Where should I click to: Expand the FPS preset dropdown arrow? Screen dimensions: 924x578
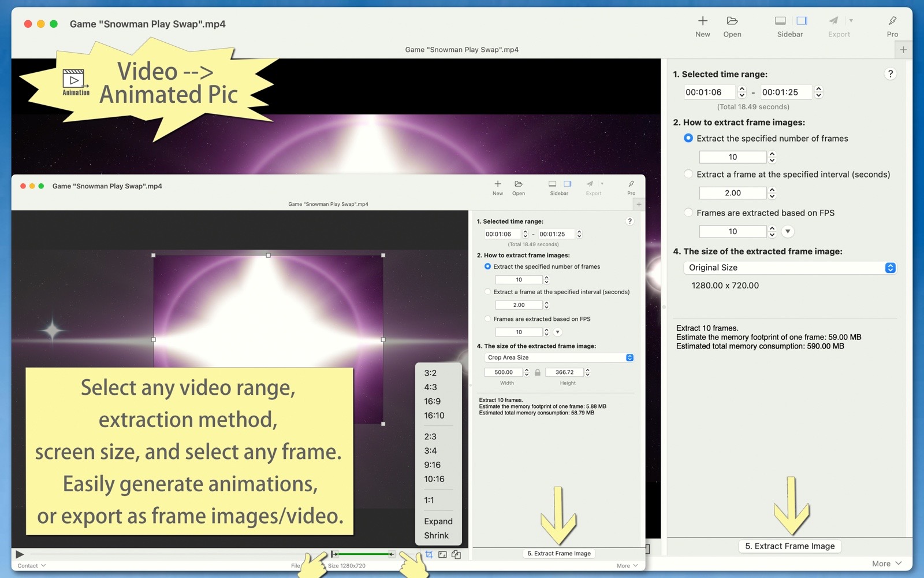pos(788,232)
